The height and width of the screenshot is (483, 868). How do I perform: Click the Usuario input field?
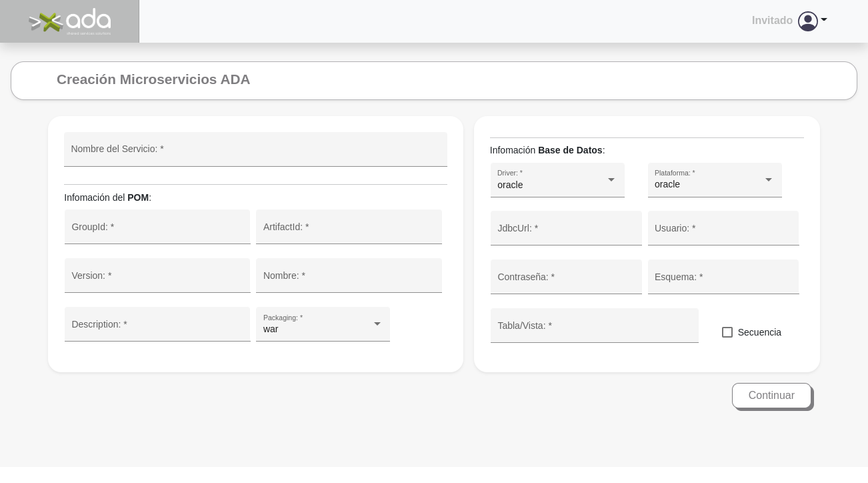click(723, 229)
